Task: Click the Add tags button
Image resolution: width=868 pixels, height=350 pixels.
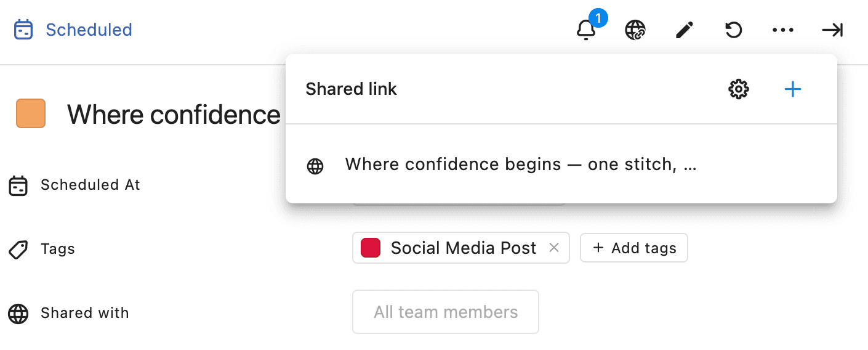Action: pyautogui.click(x=633, y=248)
